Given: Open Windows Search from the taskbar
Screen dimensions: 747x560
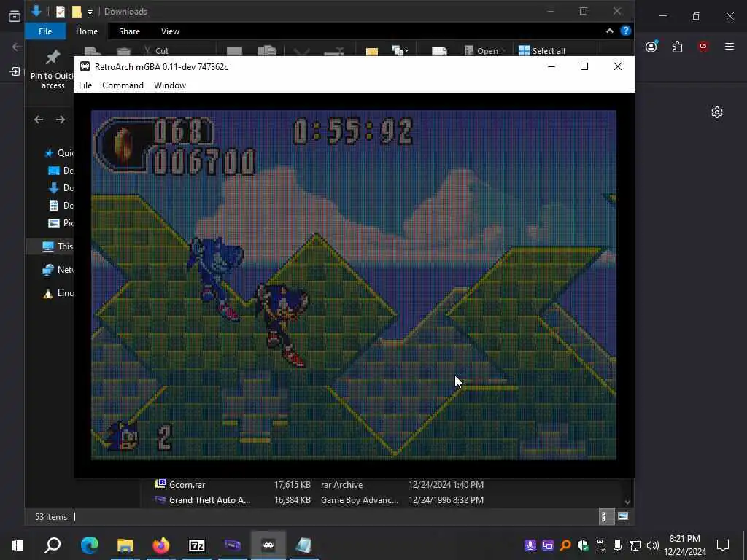Looking at the screenshot, I should click(53, 545).
